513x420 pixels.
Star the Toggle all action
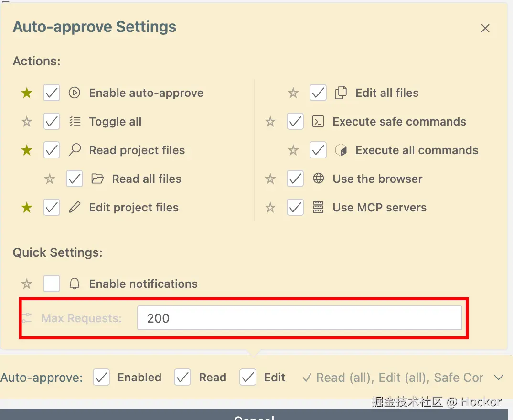[x=27, y=122]
